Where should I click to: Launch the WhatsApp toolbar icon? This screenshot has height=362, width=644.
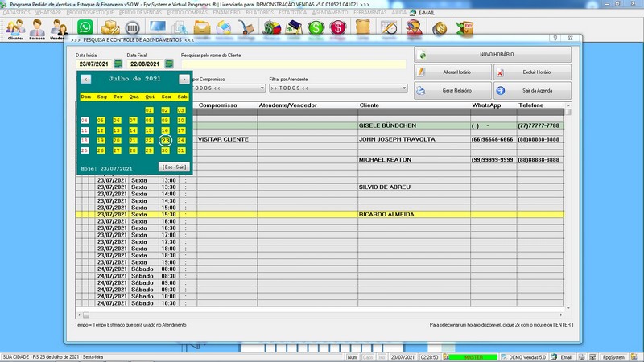[x=85, y=27]
